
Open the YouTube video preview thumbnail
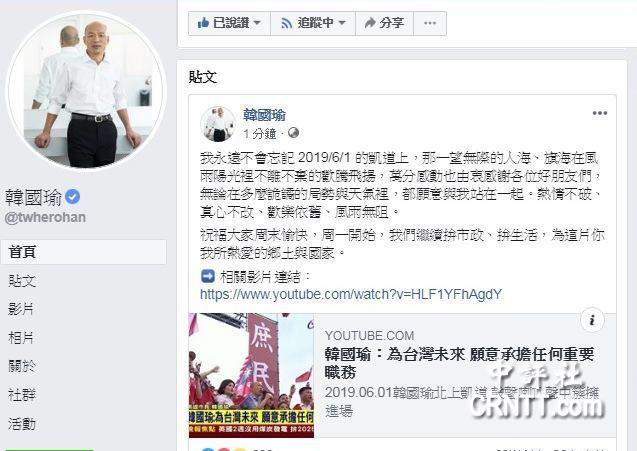(x=251, y=375)
